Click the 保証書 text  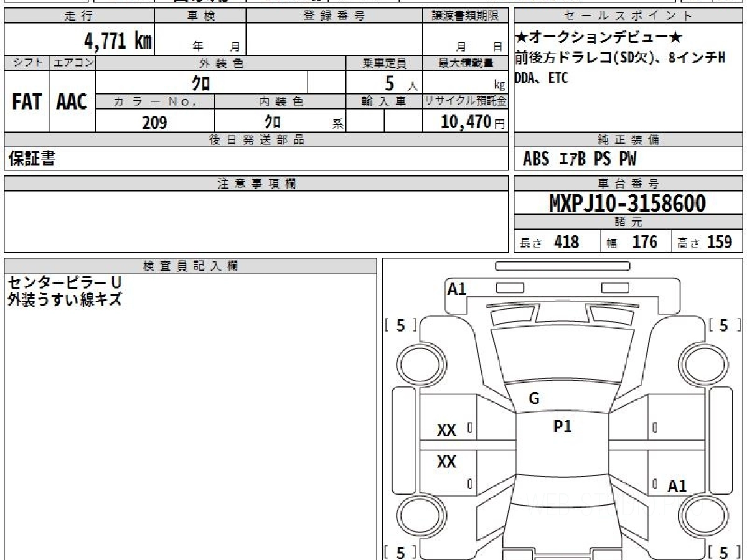click(32, 159)
